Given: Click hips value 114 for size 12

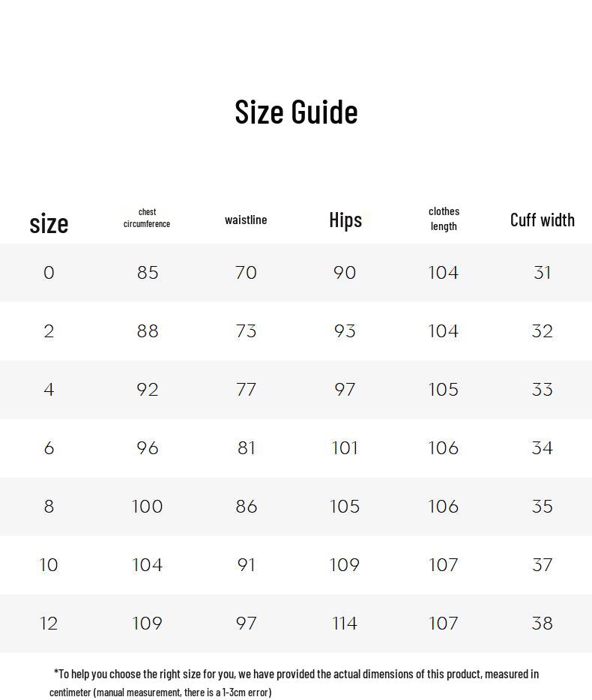Looking at the screenshot, I should 345,624.
